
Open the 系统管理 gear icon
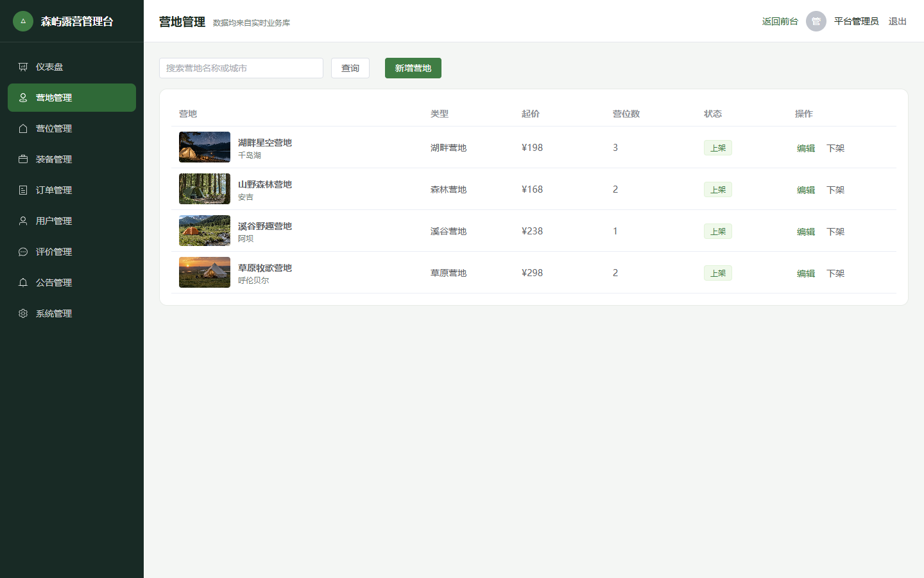click(23, 313)
